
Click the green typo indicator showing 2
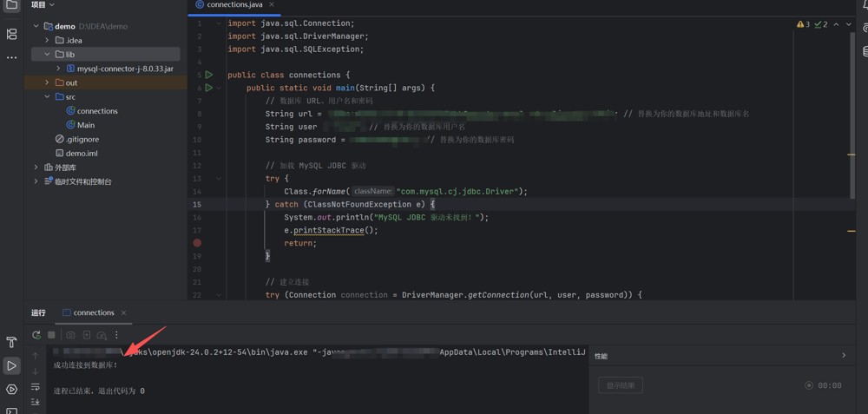pyautogui.click(x=821, y=24)
